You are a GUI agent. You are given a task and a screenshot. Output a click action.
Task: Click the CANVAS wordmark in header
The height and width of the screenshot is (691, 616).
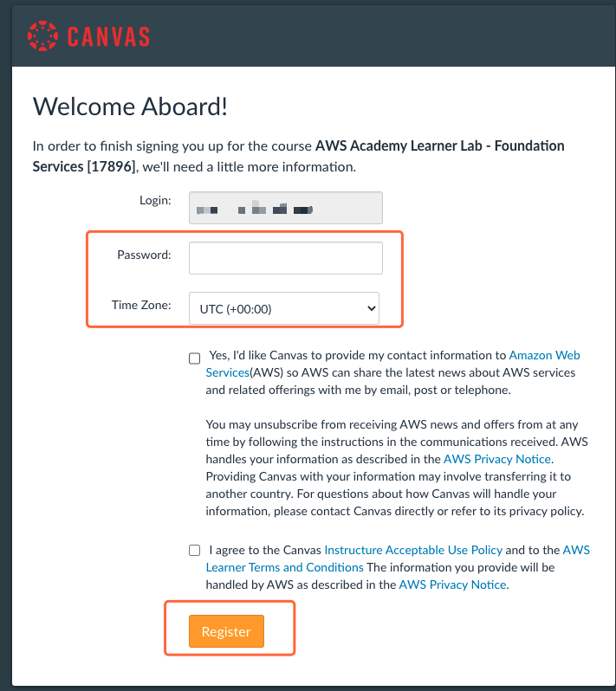tap(108, 36)
